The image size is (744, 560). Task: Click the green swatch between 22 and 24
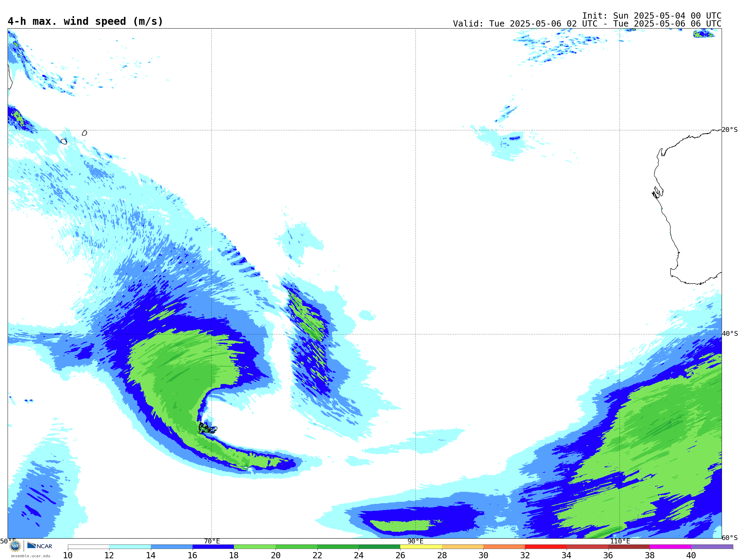(338, 547)
